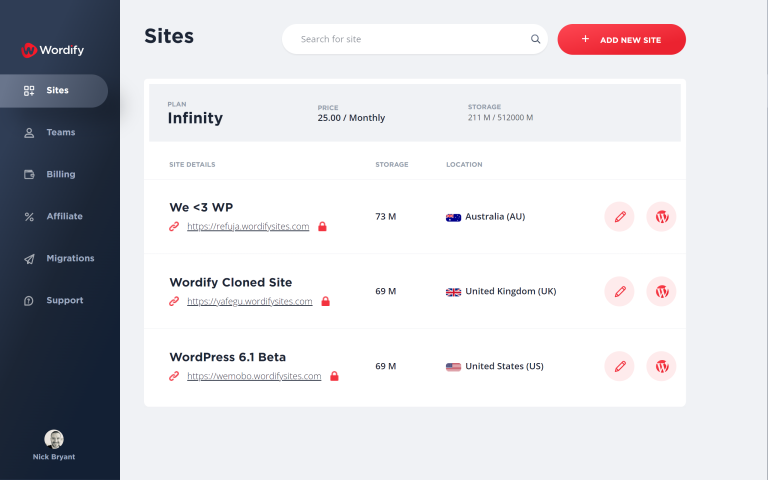Open the https://yafegu.wordifysites.com link
This screenshot has width=768, height=480.
point(250,301)
